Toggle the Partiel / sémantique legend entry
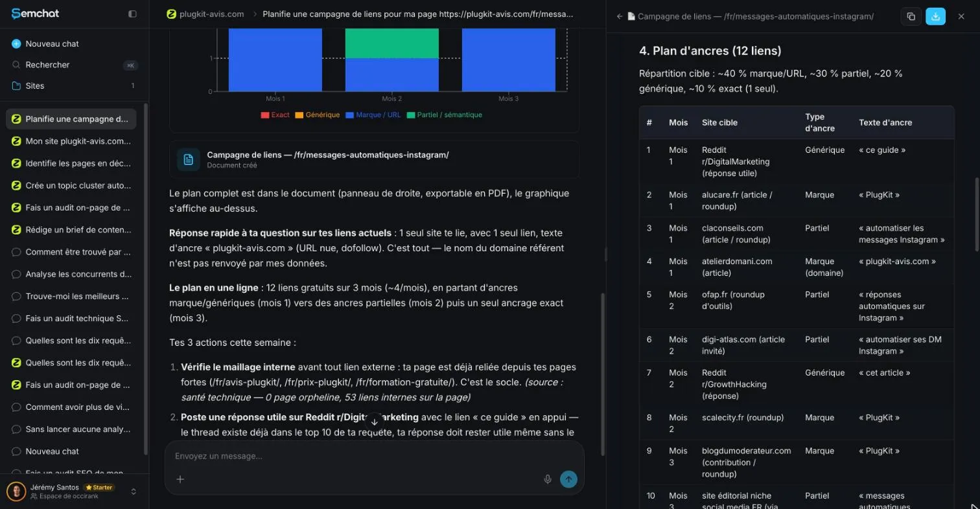The height and width of the screenshot is (509, 980). point(445,115)
